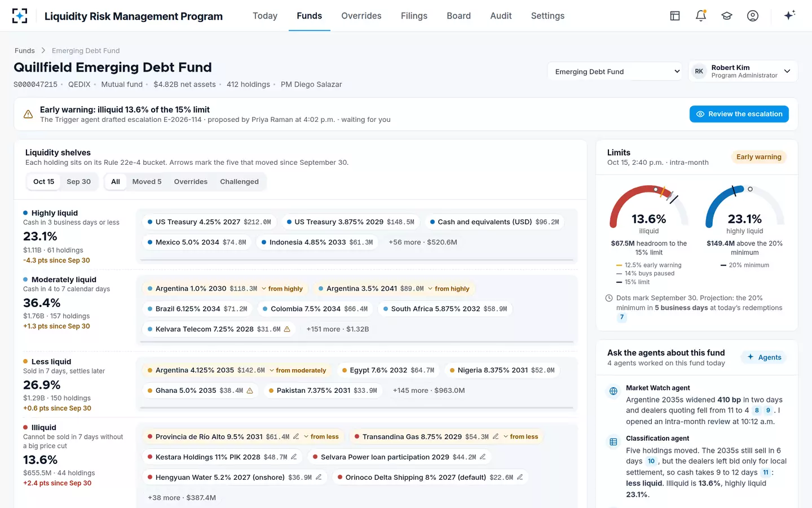Click the graduation cap learning icon
The image size is (812, 508).
727,16
